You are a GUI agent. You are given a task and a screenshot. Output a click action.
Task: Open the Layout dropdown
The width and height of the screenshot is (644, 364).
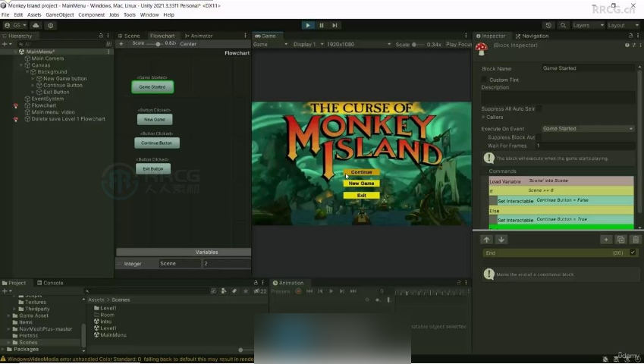pyautogui.click(x=623, y=26)
